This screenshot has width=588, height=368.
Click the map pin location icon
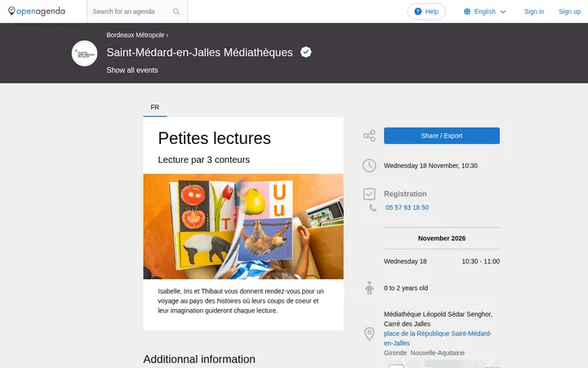(x=369, y=334)
